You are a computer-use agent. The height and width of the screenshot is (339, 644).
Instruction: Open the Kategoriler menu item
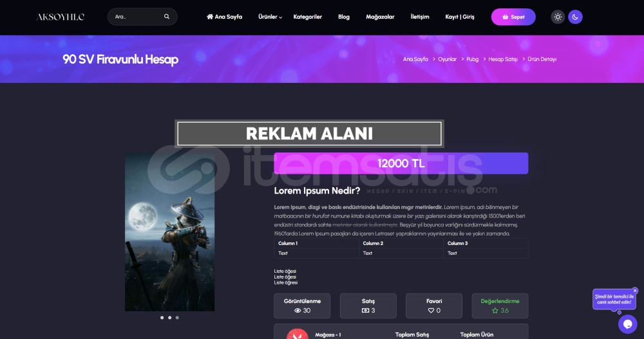[x=308, y=17]
